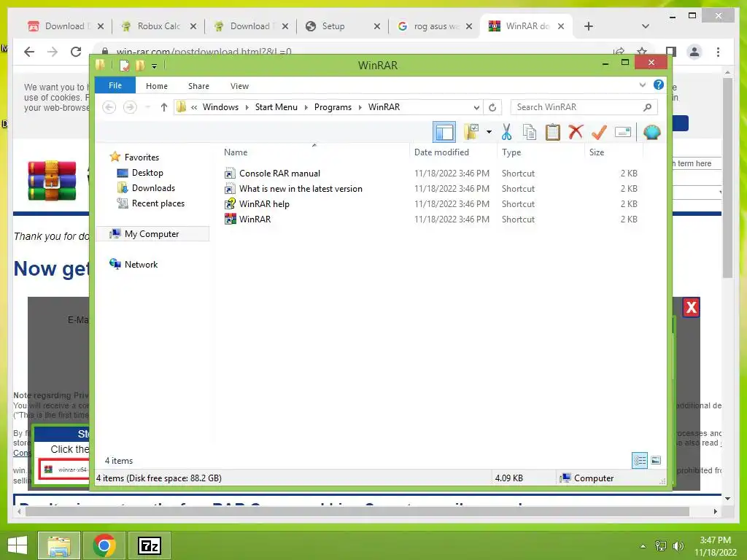
Task: Click Windows in the address breadcrumb
Action: point(220,107)
